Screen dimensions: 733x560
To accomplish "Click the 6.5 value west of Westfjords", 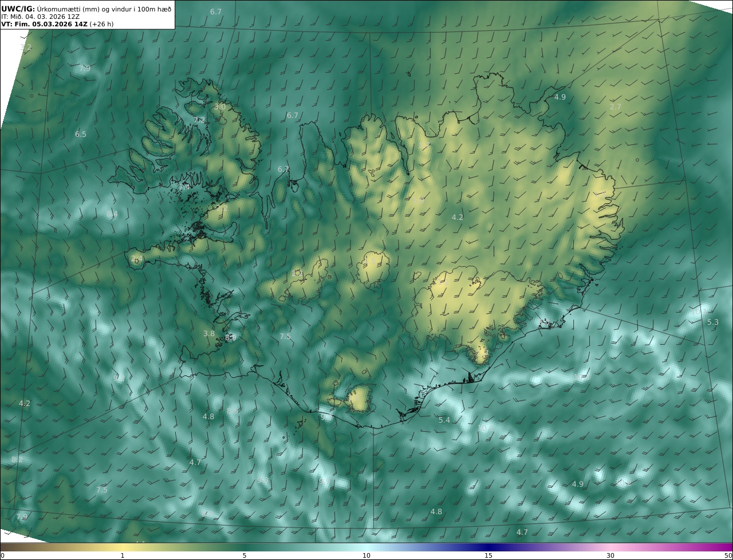I will tap(81, 134).
